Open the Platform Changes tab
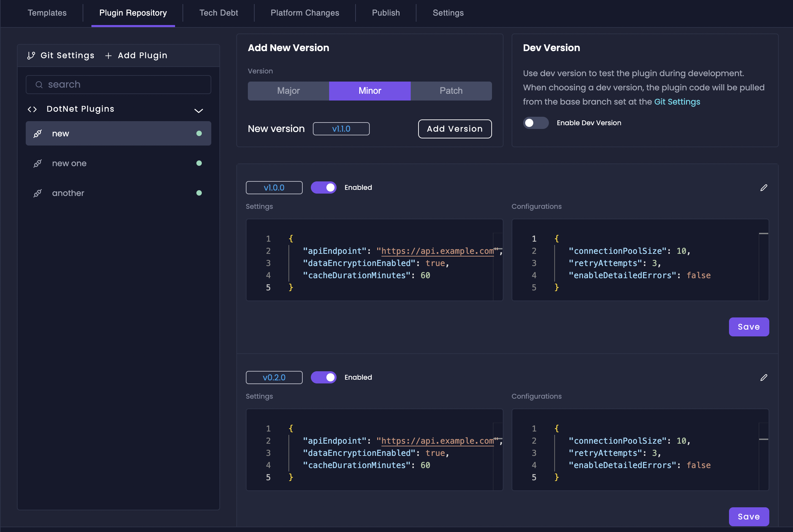Viewport: 793px width, 532px height. coord(304,13)
